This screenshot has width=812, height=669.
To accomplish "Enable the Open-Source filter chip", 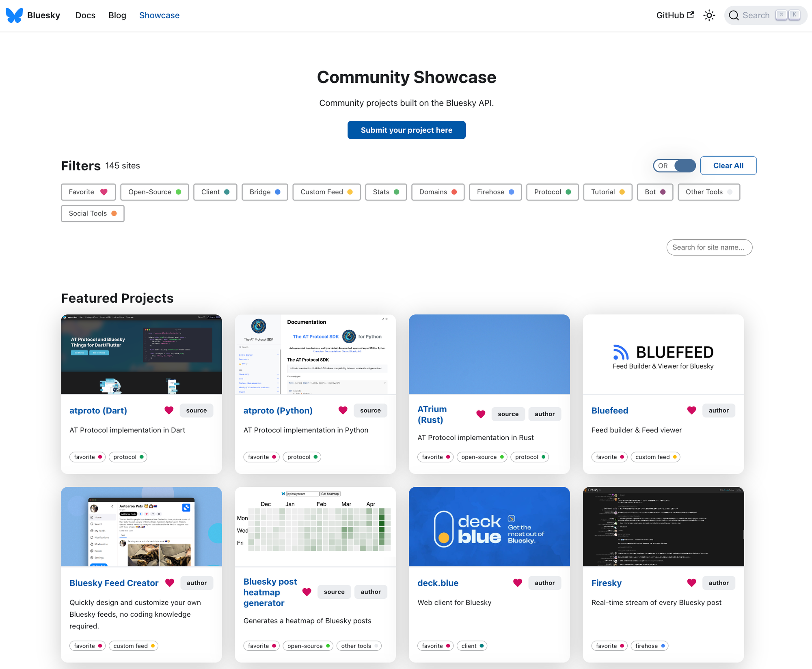I will [154, 192].
